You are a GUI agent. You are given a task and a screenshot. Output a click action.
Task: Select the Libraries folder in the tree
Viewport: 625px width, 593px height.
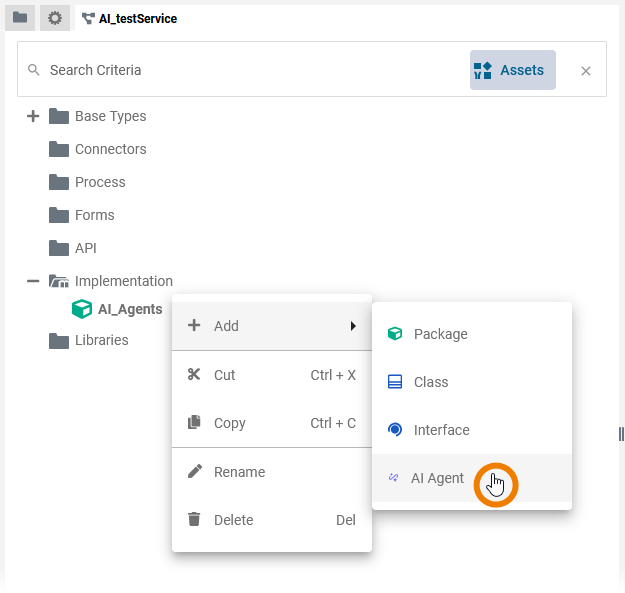pos(101,340)
